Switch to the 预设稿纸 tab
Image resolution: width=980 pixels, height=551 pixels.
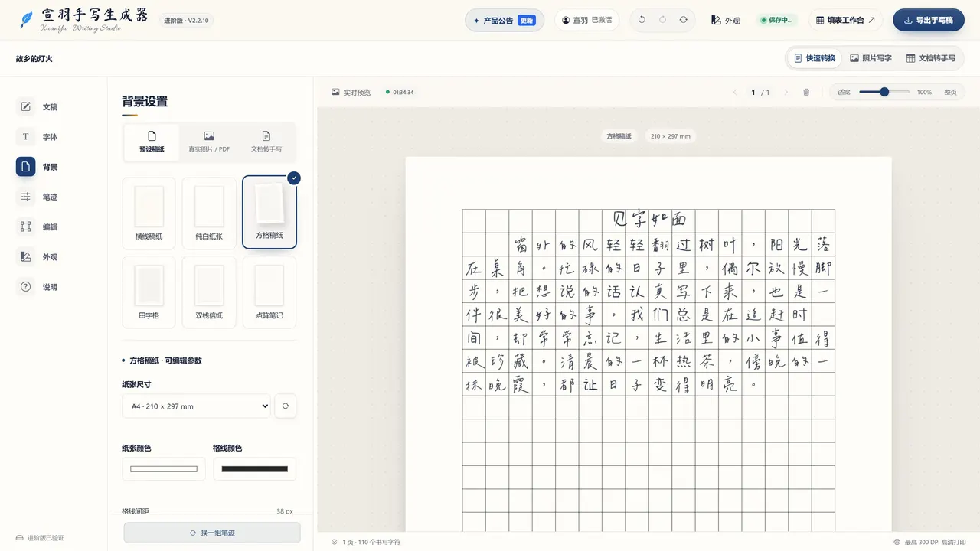point(152,142)
